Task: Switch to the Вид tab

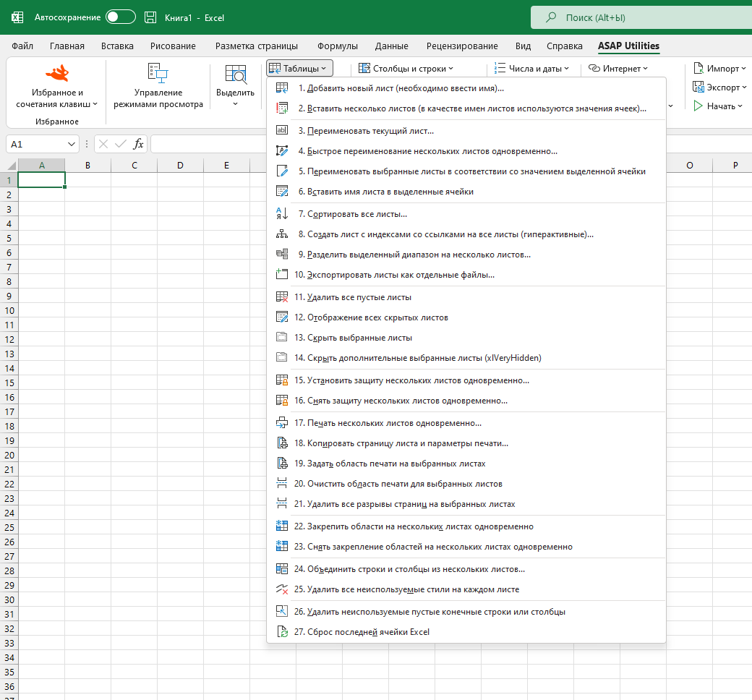Action: (524, 46)
